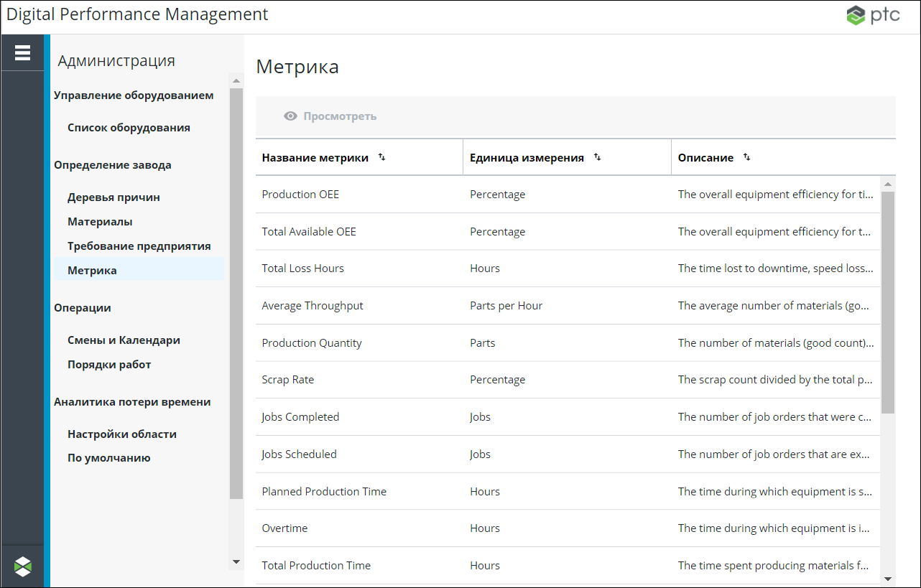
Task: Sort by Название метрики column arrows
Action: click(382, 157)
